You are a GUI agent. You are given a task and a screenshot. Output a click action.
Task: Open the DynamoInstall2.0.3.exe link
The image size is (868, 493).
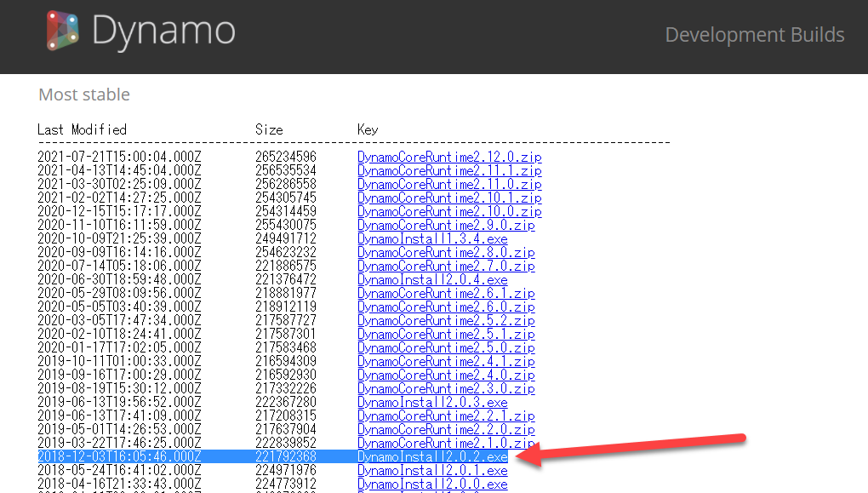coord(431,402)
